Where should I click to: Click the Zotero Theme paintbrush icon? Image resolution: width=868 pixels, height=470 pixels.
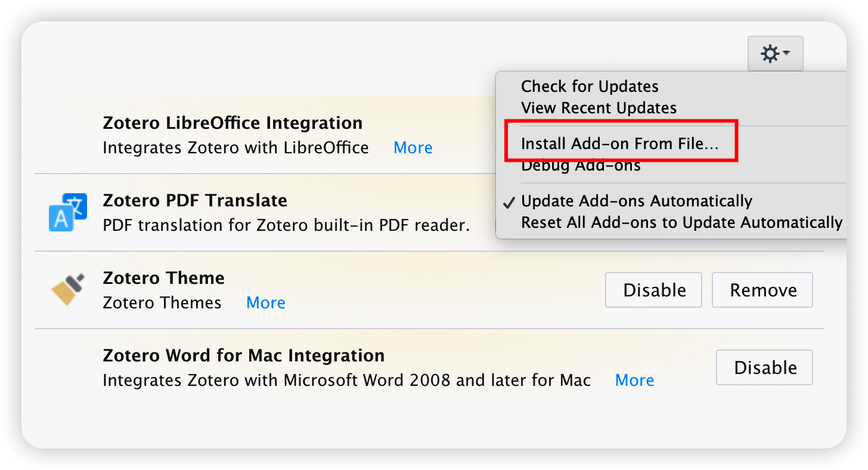click(67, 290)
